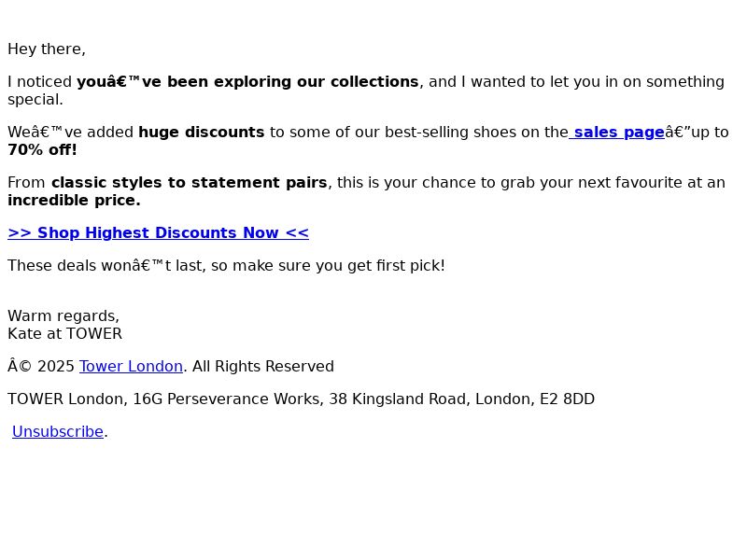Click the 'Kate at TOWER' signature
The image size is (747, 560).
click(64, 334)
